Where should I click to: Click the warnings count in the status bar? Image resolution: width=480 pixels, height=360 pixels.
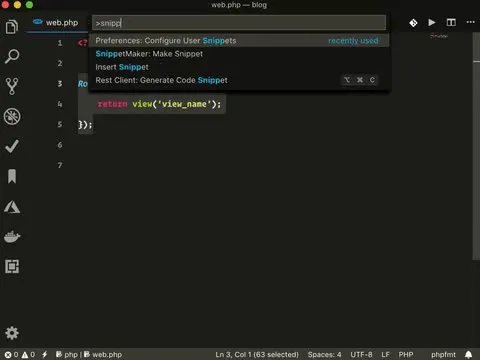[28, 354]
